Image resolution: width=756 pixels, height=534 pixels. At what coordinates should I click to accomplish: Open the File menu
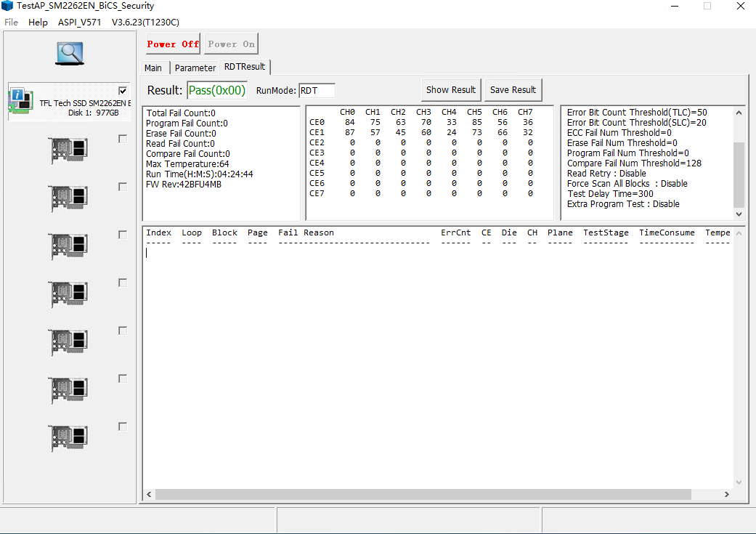[11, 22]
